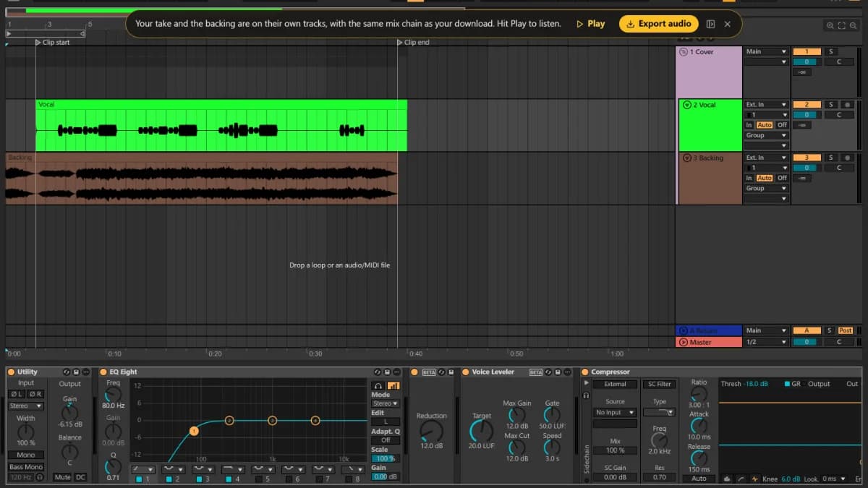Toggle EQ Eight device on/off
Image resolution: width=868 pixels, height=488 pixels.
click(x=103, y=372)
